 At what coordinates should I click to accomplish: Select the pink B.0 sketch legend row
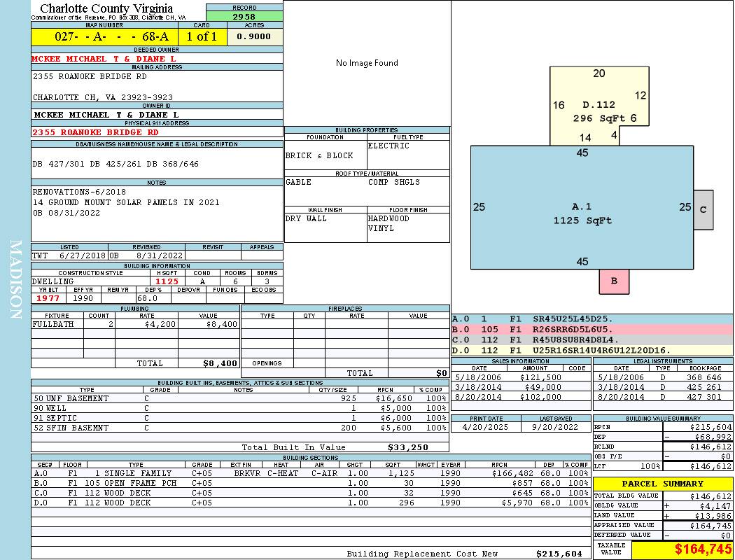coord(591,328)
